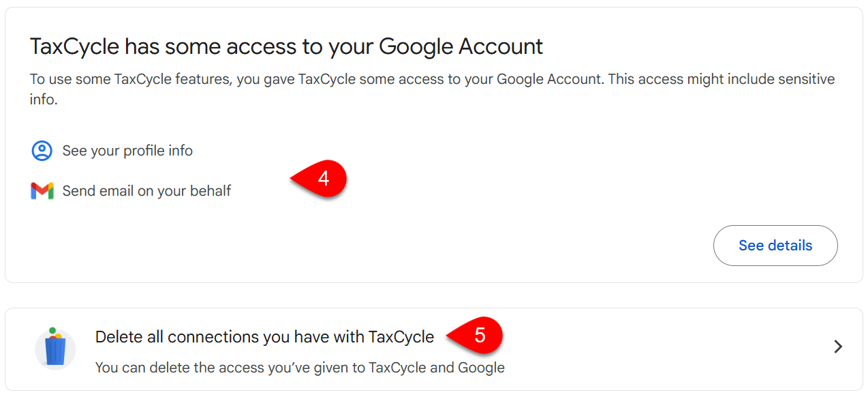Image resolution: width=868 pixels, height=397 pixels.
Task: Click delete access explanation subtext
Action: [300, 367]
